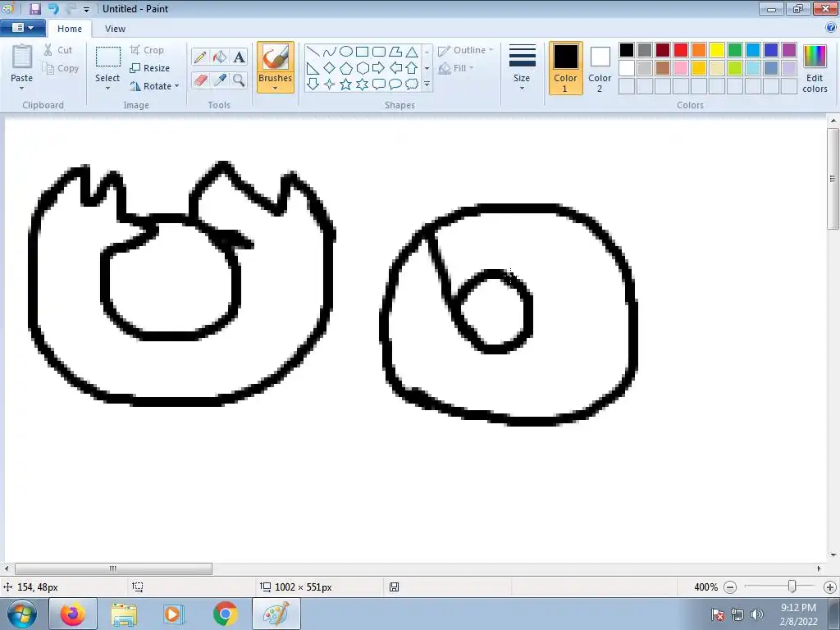Open Customize Quick Access Toolbar arrow
Screen dimensions: 840x630
(x=86, y=9)
